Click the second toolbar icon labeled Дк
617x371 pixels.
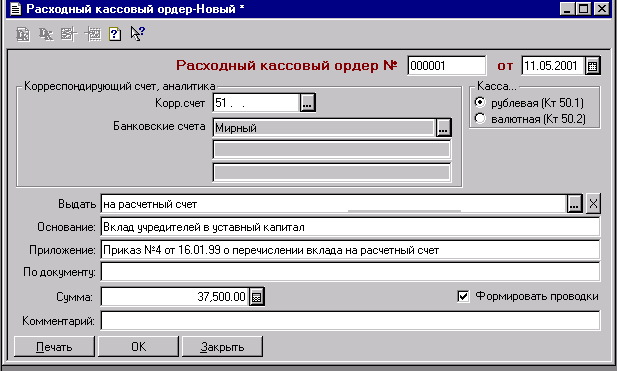pyautogui.click(x=46, y=34)
